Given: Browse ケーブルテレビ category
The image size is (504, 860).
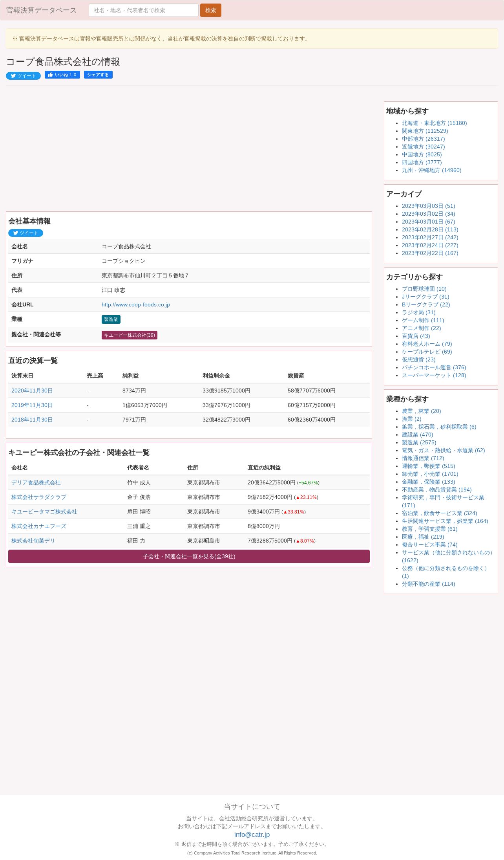Looking at the screenshot, I should [x=427, y=352].
